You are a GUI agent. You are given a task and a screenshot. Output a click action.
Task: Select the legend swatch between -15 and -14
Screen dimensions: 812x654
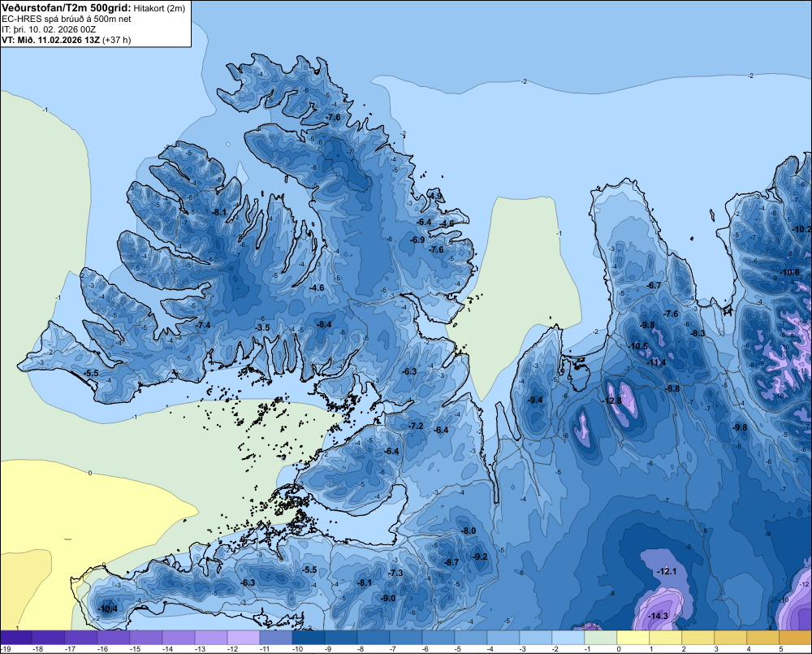[x=146, y=638]
